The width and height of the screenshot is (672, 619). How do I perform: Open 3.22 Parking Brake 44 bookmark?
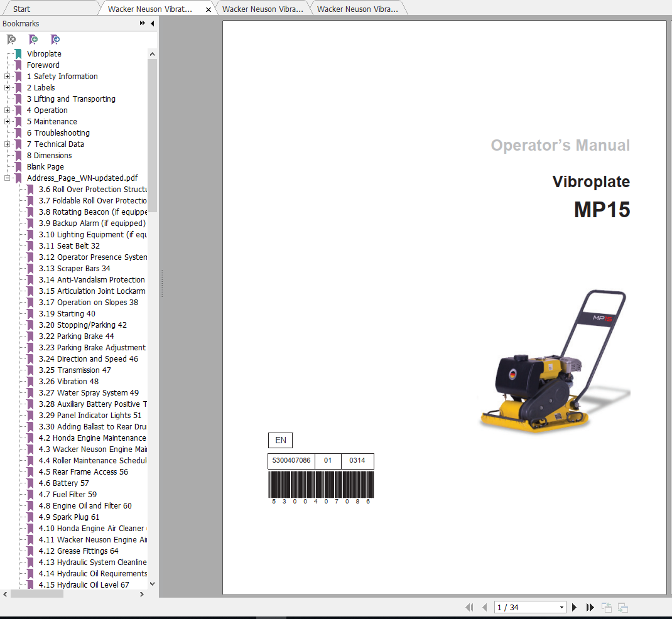coord(77,336)
